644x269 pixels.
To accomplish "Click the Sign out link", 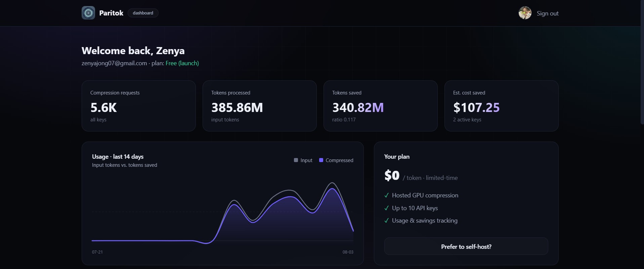I will (x=548, y=13).
